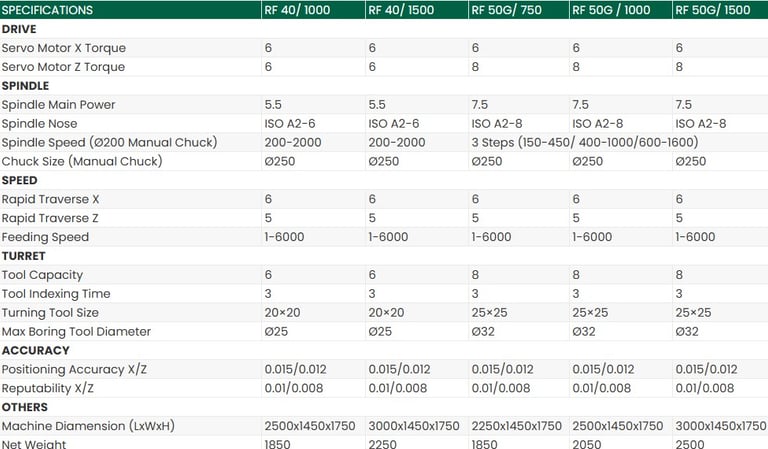Click Ø32 boring diameter under RF 50G / 1000
Screen dimensions: 768x449
tap(584, 331)
